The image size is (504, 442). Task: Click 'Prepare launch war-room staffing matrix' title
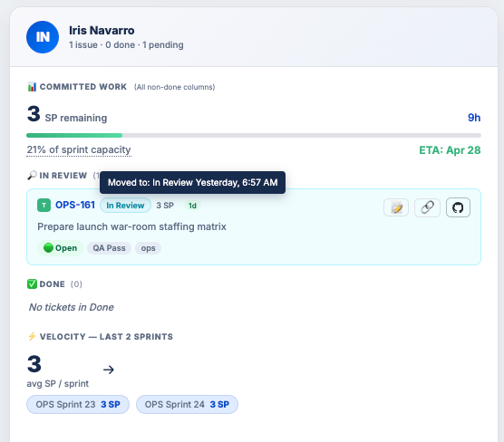coord(131,226)
